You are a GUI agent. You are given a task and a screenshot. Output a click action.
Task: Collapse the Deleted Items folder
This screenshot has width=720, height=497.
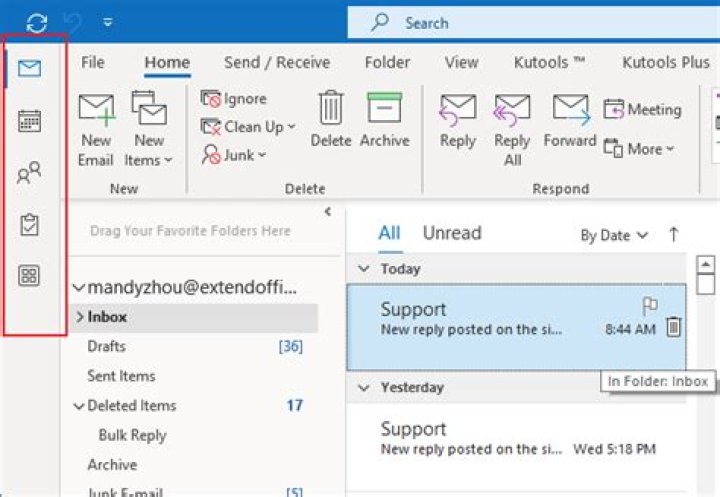pos(79,406)
